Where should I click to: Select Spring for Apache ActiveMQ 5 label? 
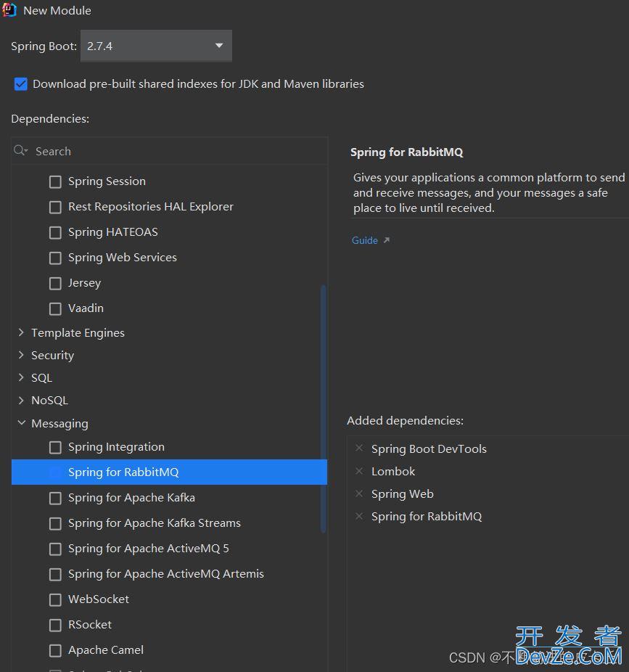click(149, 549)
